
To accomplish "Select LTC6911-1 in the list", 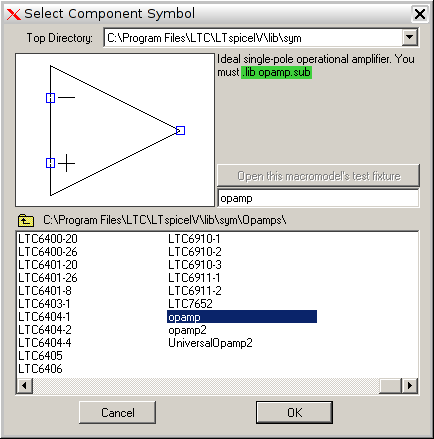I will [194, 278].
